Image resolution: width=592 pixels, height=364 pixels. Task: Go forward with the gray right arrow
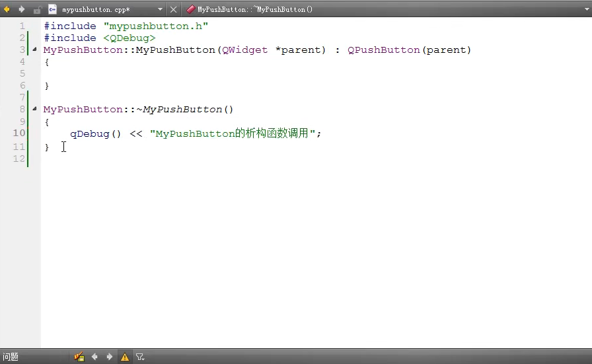click(22, 9)
